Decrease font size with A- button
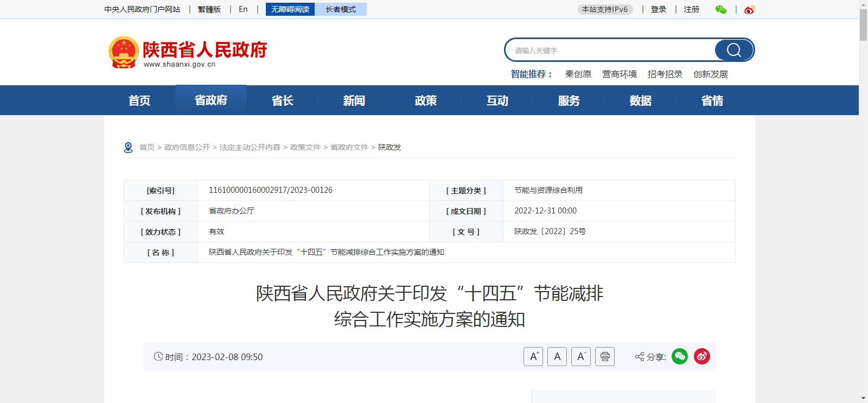This screenshot has height=403, width=868. click(580, 357)
